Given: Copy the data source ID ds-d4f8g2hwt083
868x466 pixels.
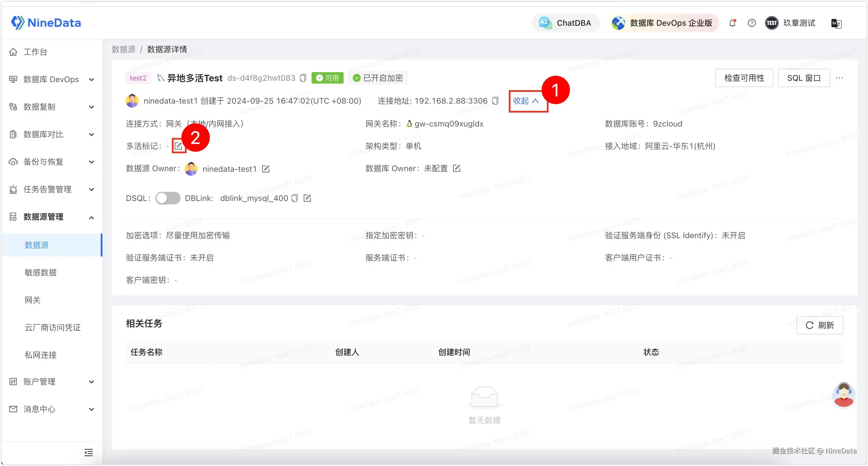Looking at the screenshot, I should [x=303, y=78].
